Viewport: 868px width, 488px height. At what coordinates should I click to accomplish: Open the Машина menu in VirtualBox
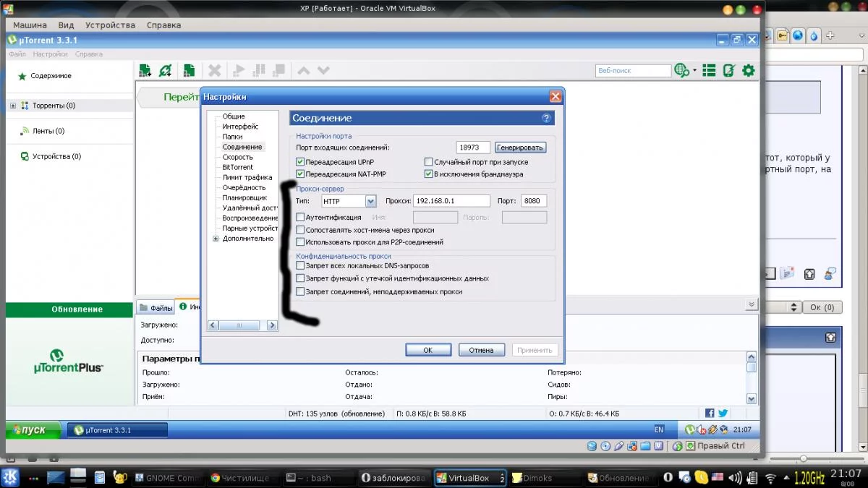point(30,25)
